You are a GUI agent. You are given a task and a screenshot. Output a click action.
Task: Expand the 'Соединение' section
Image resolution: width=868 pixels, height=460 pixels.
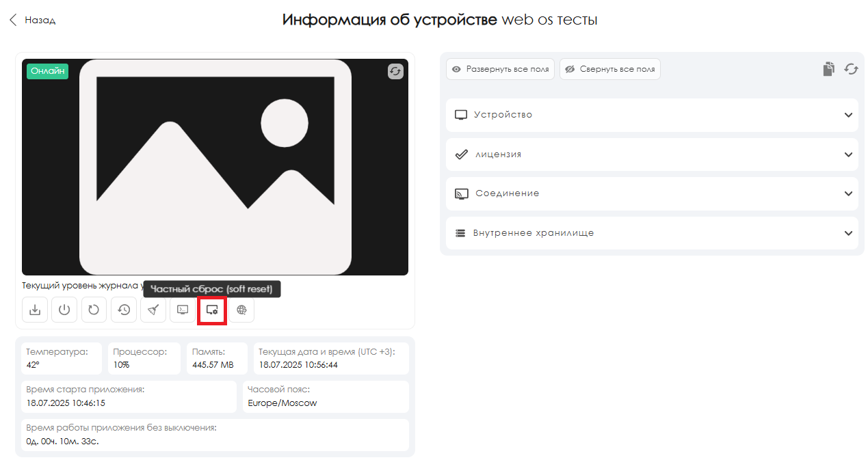pyautogui.click(x=848, y=193)
